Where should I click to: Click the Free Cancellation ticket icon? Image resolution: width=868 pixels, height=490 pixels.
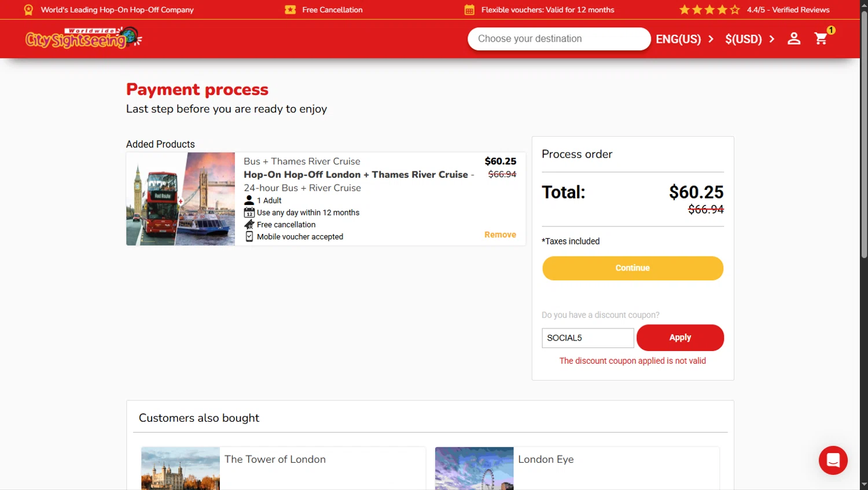(290, 10)
